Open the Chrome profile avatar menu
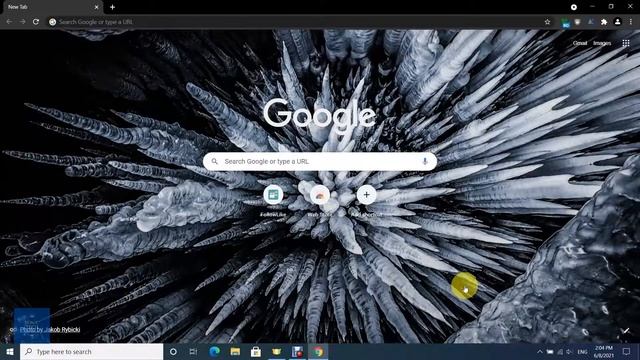 pyautogui.click(x=618, y=22)
